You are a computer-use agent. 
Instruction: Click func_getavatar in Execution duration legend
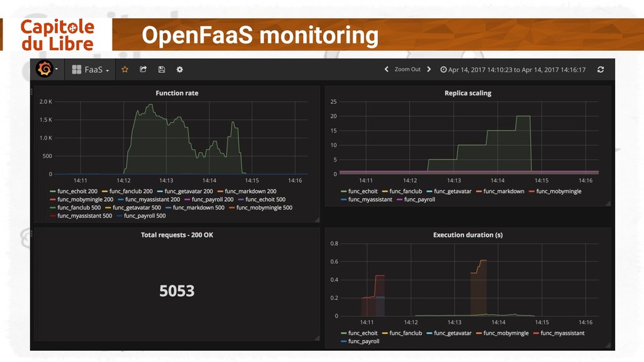(453, 333)
